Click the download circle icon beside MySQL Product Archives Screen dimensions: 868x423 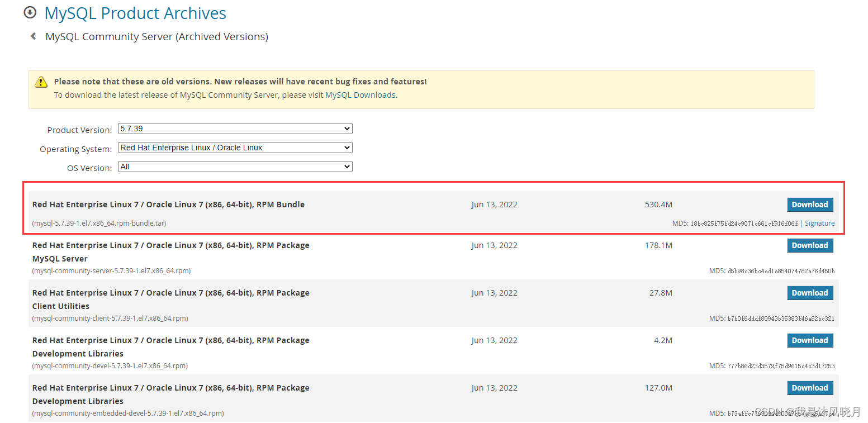tap(30, 12)
